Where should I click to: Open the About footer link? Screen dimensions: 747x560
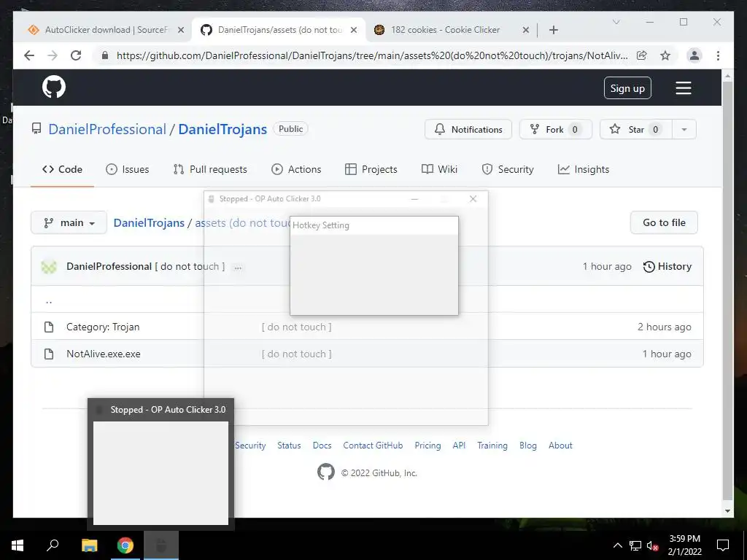[x=560, y=446]
